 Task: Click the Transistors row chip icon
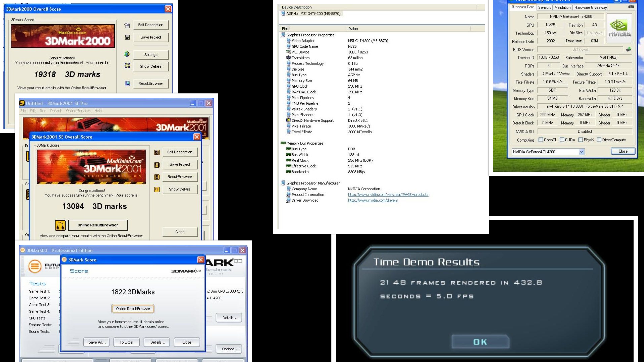[288, 57]
